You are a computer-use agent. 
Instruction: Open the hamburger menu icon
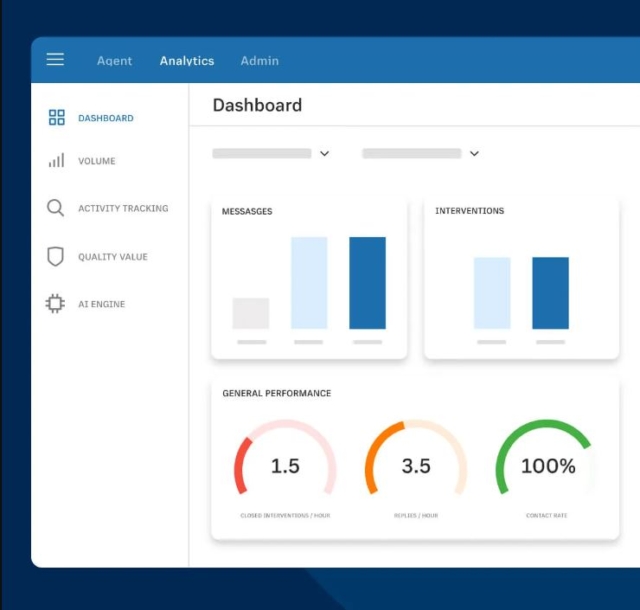click(55, 60)
